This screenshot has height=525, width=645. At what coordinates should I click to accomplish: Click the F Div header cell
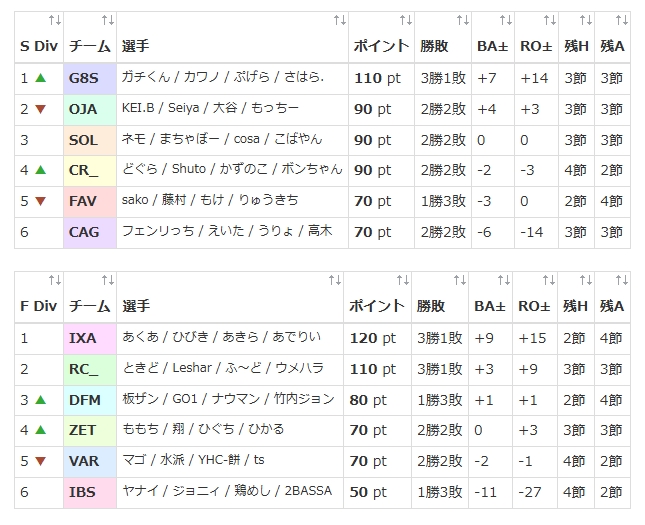click(38, 306)
